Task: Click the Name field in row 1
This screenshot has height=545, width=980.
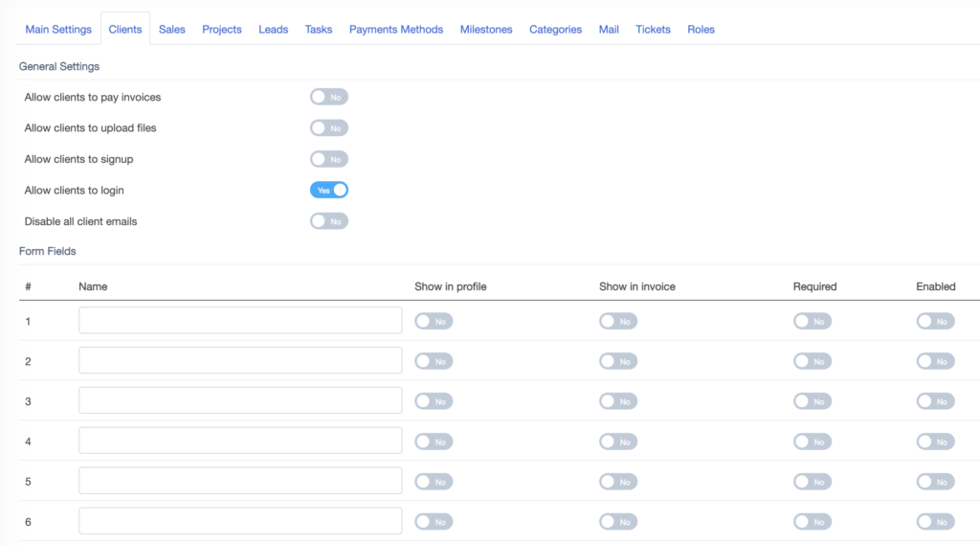Action: (240, 320)
